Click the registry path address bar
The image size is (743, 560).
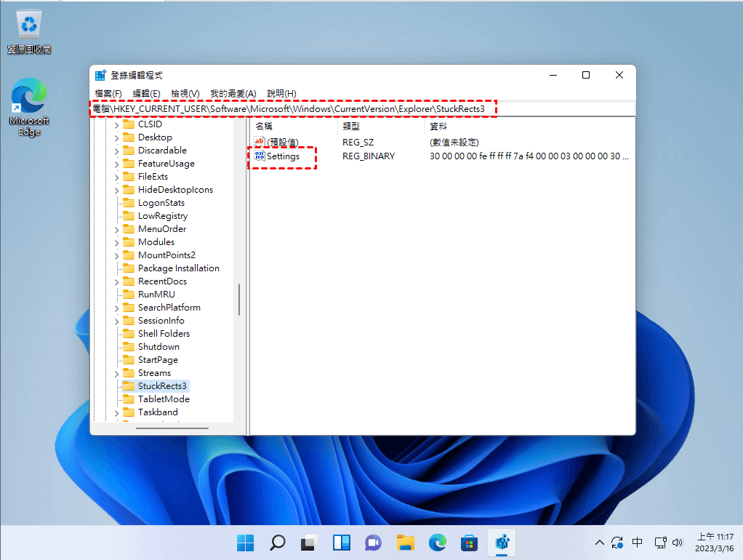[x=363, y=108]
